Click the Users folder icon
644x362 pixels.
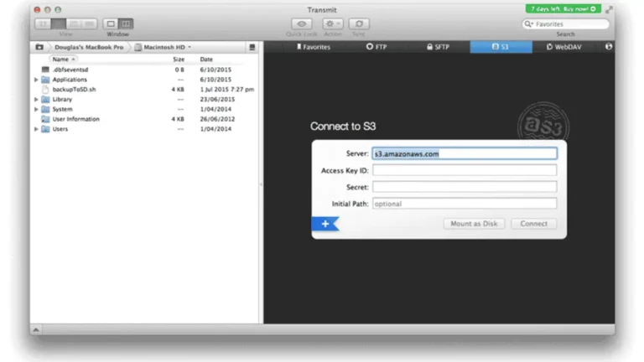tap(45, 129)
